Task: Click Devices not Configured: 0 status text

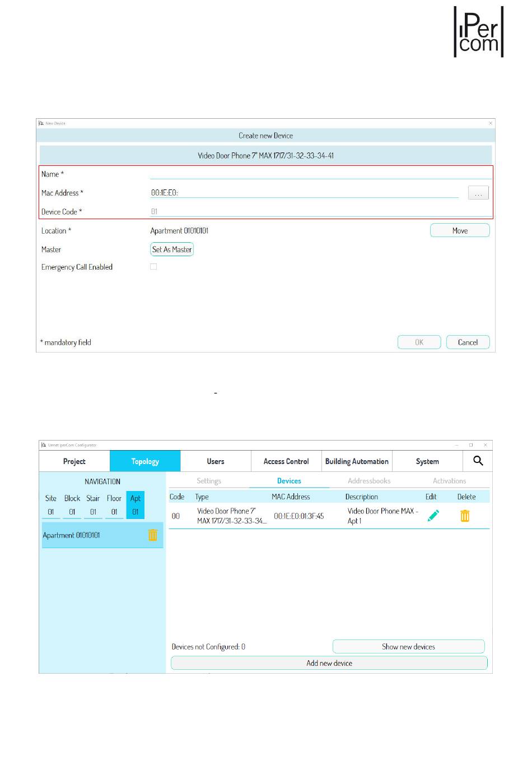Action: [x=208, y=646]
